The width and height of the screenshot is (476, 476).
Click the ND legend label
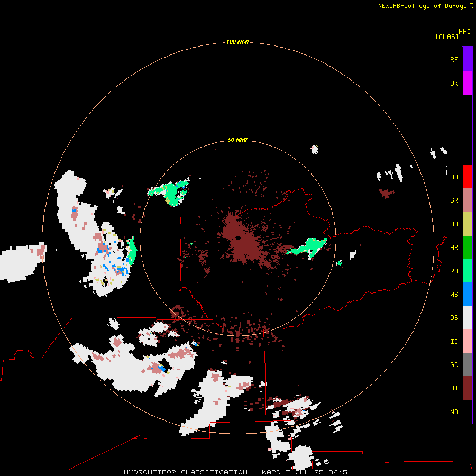(454, 411)
